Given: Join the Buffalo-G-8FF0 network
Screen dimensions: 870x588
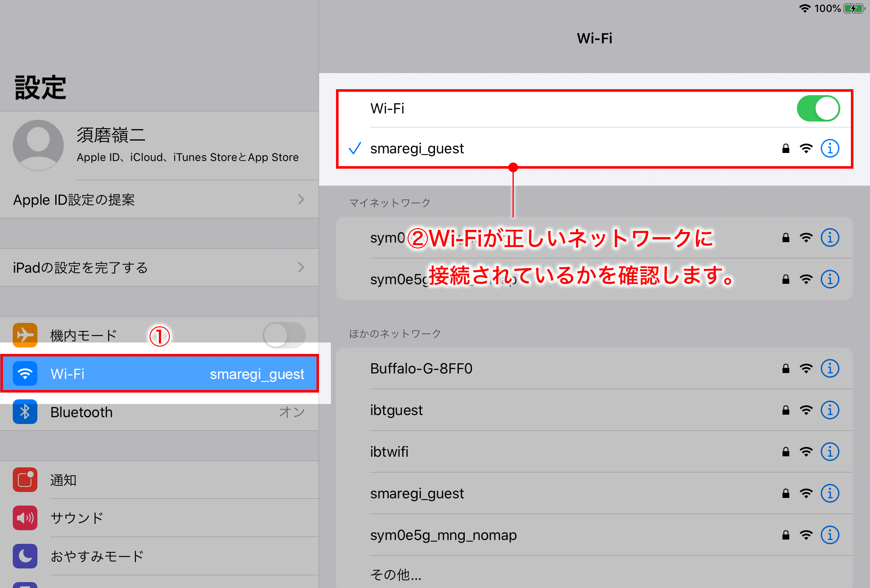Looking at the screenshot, I should (594, 368).
